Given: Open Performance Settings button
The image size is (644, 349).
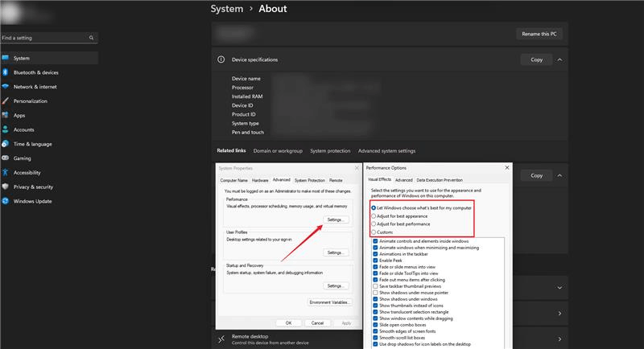Looking at the screenshot, I should point(335,220).
